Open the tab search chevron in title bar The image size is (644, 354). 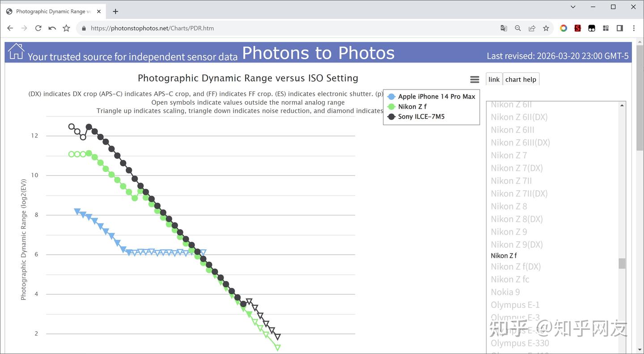573,7
